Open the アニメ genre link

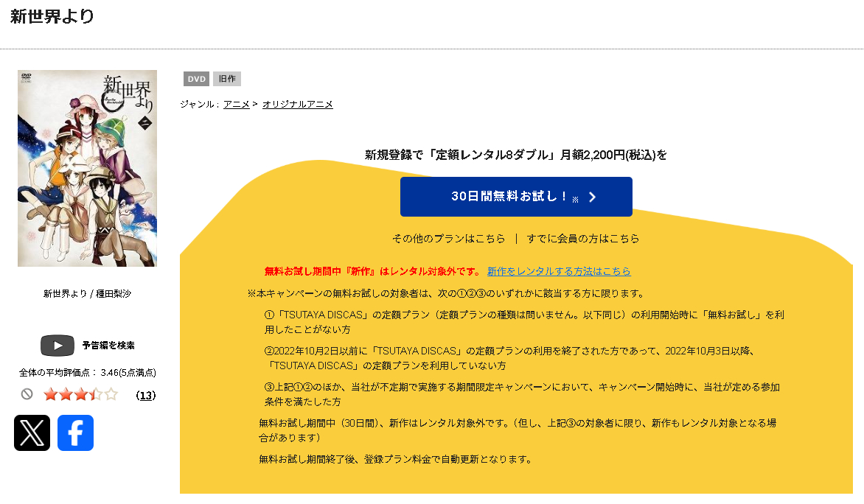click(237, 104)
